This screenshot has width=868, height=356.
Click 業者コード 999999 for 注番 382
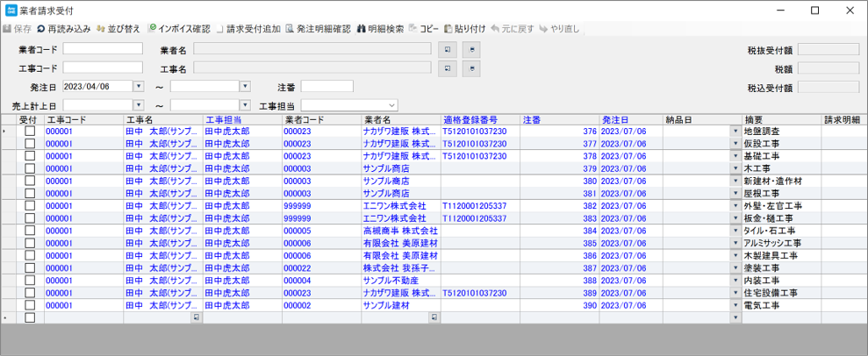[298, 206]
